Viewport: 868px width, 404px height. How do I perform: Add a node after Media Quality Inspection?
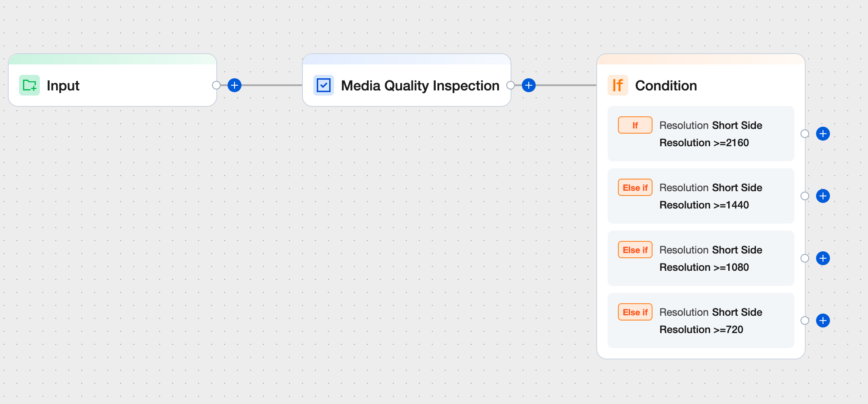coord(529,85)
